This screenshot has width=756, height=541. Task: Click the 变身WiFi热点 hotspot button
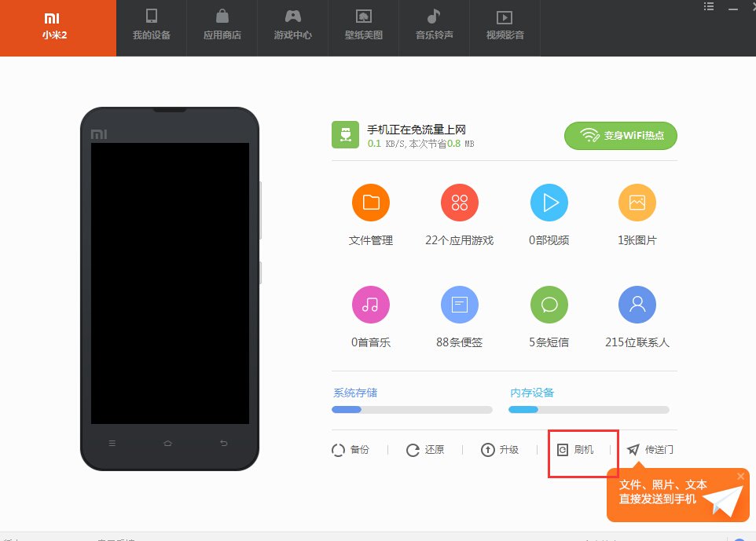click(x=621, y=135)
